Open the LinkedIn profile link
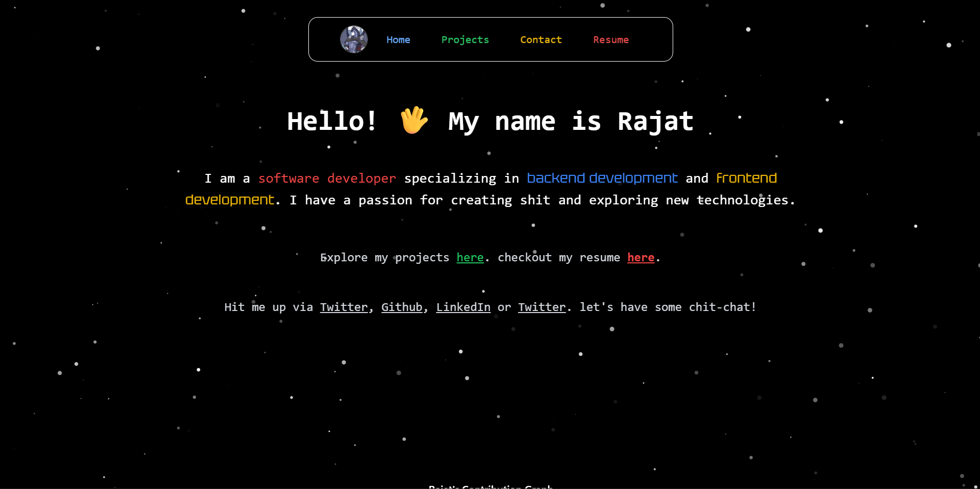This screenshot has height=489, width=980. click(463, 307)
